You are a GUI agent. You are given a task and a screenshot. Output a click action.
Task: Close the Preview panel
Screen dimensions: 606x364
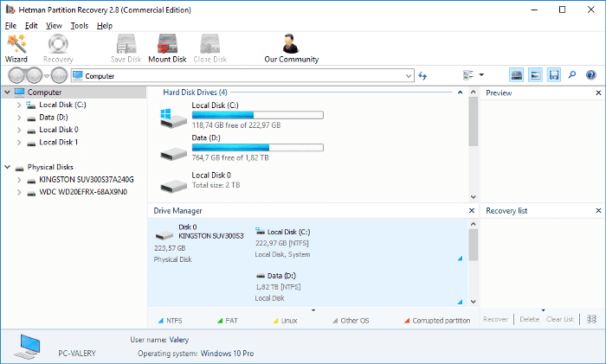point(598,93)
